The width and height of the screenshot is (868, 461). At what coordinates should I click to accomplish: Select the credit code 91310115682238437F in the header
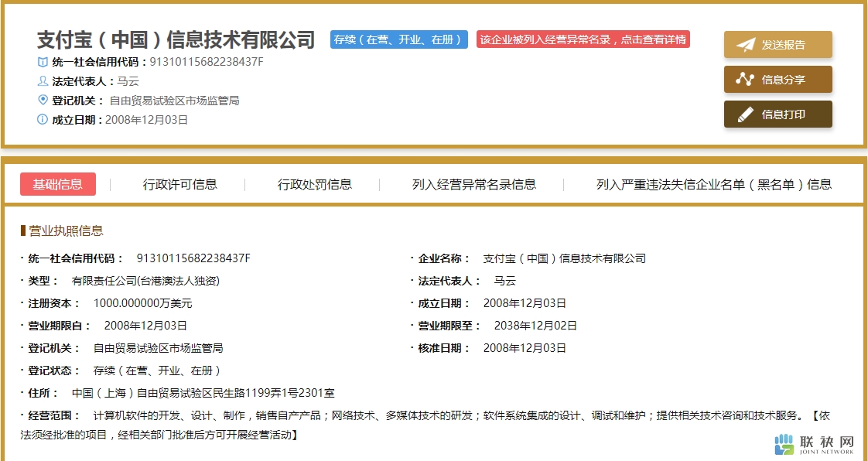coord(207,62)
